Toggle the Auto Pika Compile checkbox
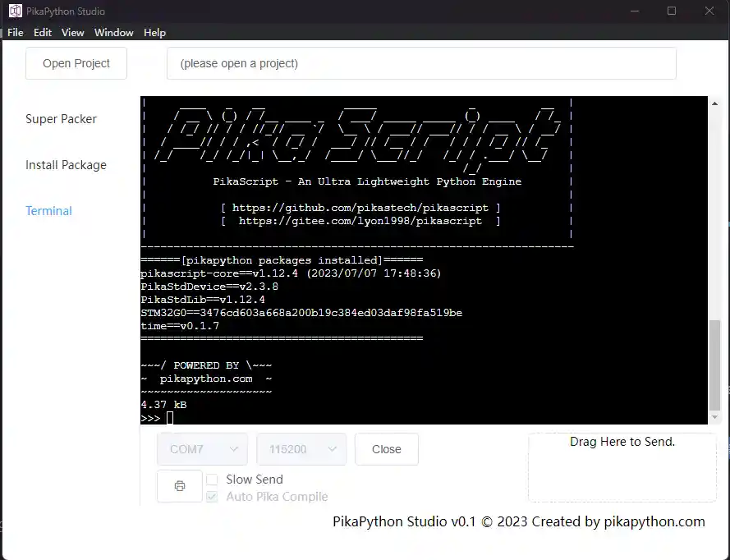 tap(212, 497)
